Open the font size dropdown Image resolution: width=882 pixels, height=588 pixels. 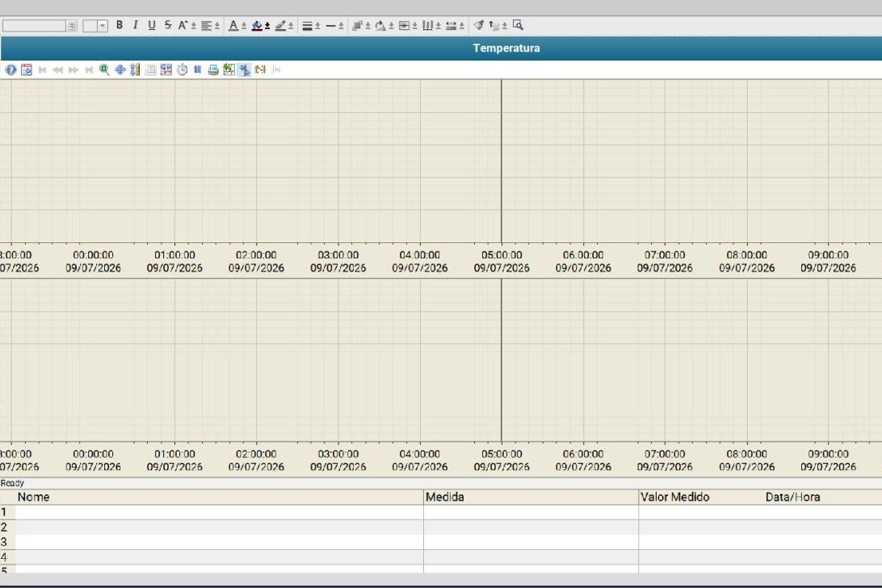(x=103, y=26)
